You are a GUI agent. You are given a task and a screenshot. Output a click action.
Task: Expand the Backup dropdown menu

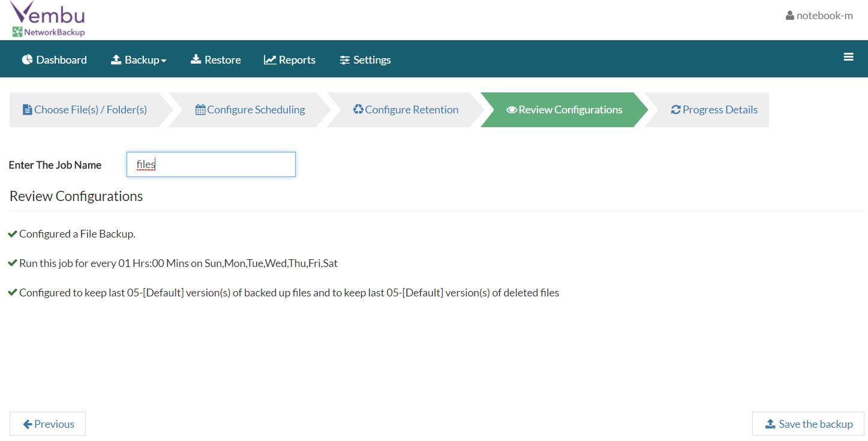[x=139, y=59]
